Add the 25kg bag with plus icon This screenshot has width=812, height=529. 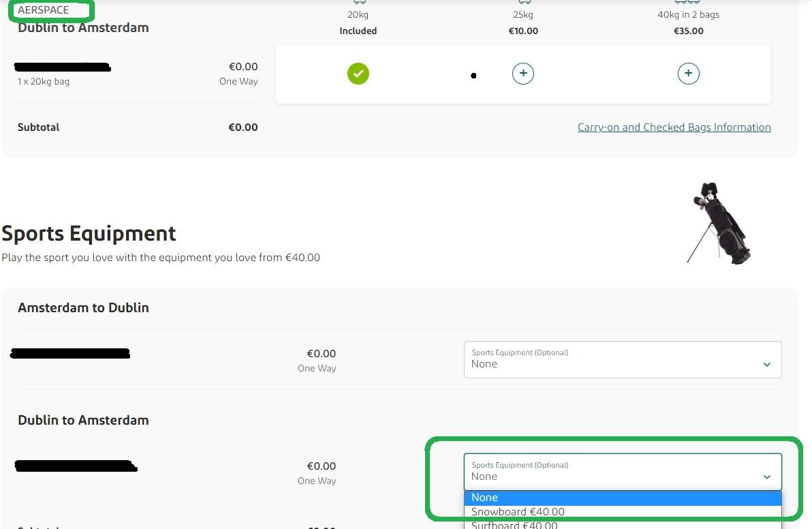[523, 74]
